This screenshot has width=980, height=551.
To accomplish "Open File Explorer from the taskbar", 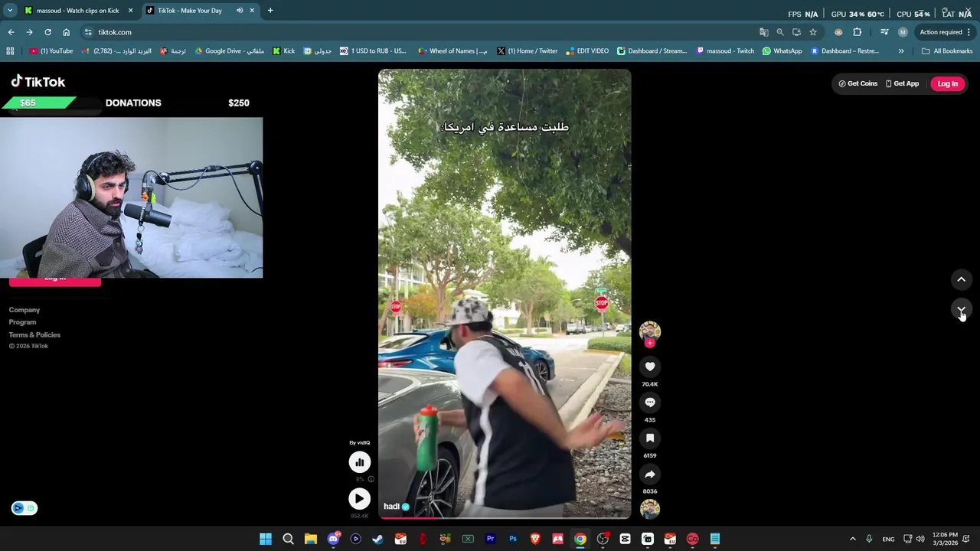I will pyautogui.click(x=310, y=539).
